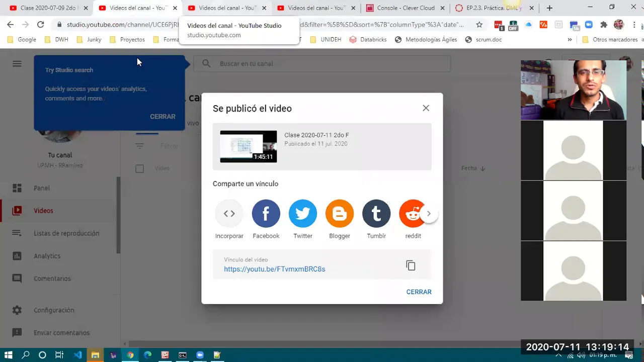Dismiss Studio search tip with CERRAR
644x362 pixels.
(x=163, y=116)
